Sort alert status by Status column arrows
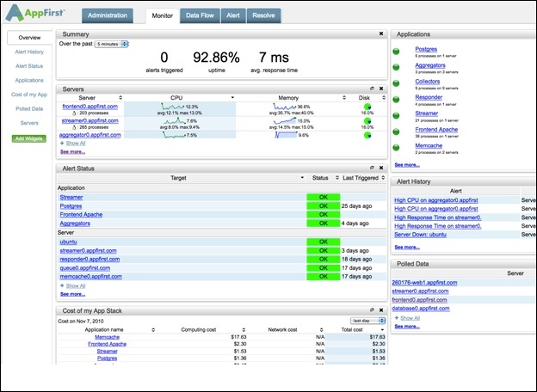Viewport: 537px width, 392px height. [337, 178]
